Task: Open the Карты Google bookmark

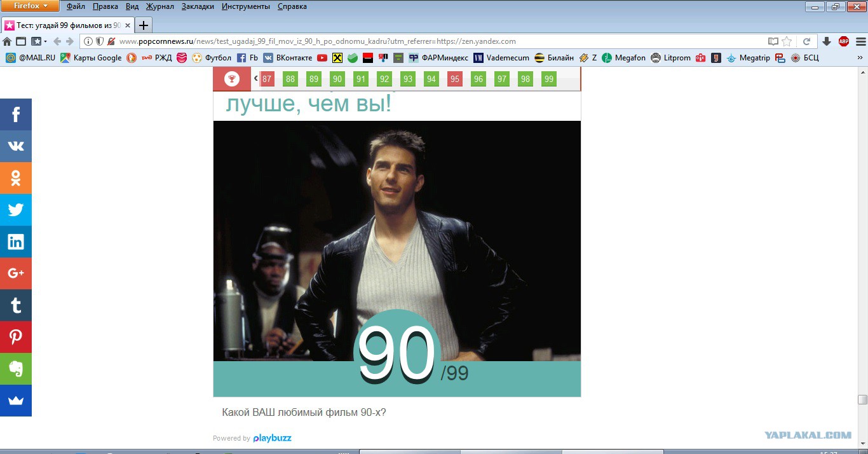Action: [91, 58]
